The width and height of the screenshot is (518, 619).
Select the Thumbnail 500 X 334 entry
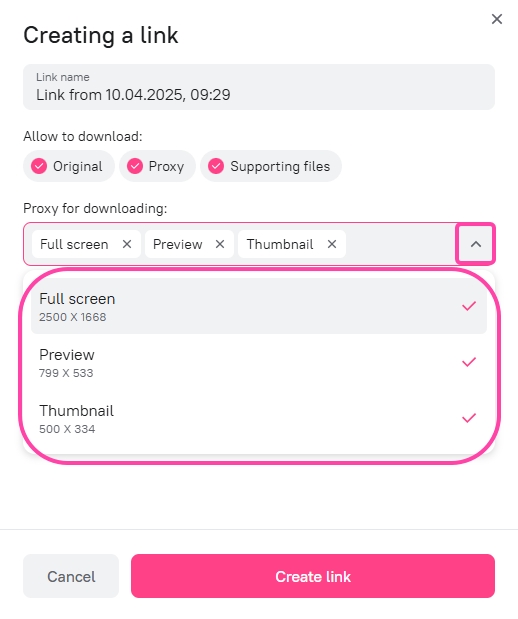coord(259,418)
